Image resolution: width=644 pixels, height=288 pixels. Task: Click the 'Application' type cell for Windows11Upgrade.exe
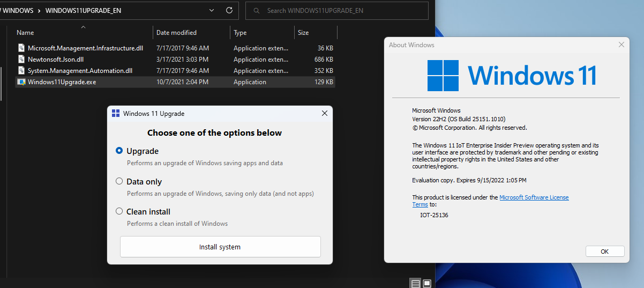[250, 82]
